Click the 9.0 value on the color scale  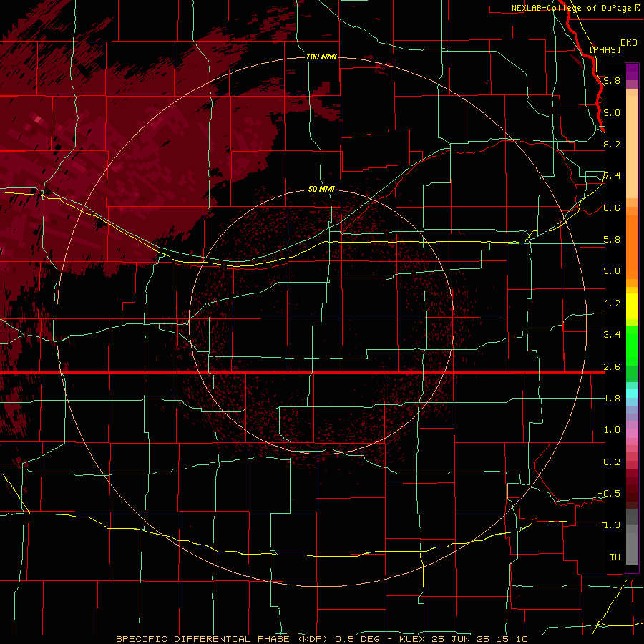612,112
